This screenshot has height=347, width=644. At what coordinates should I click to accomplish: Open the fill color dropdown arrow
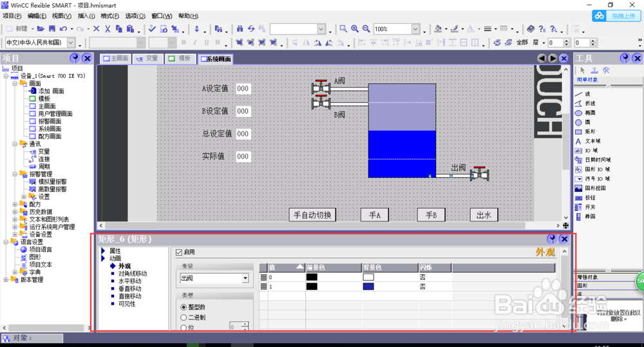[x=446, y=29]
